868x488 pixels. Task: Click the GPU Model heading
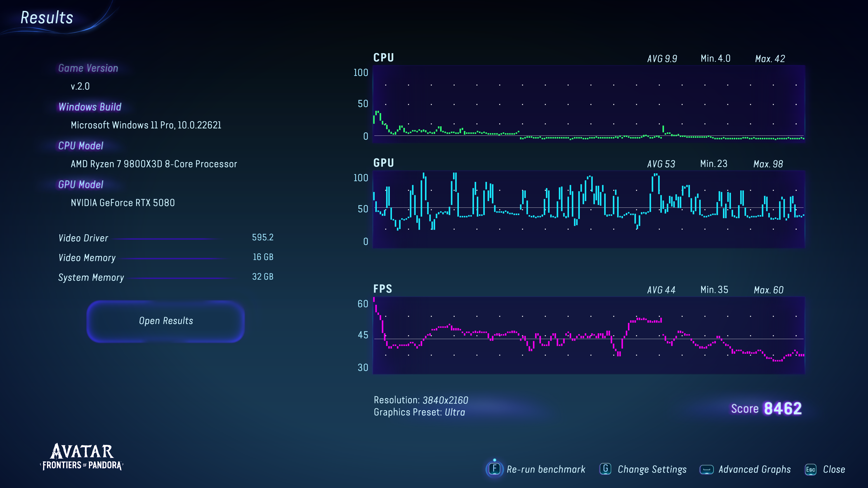tap(81, 185)
